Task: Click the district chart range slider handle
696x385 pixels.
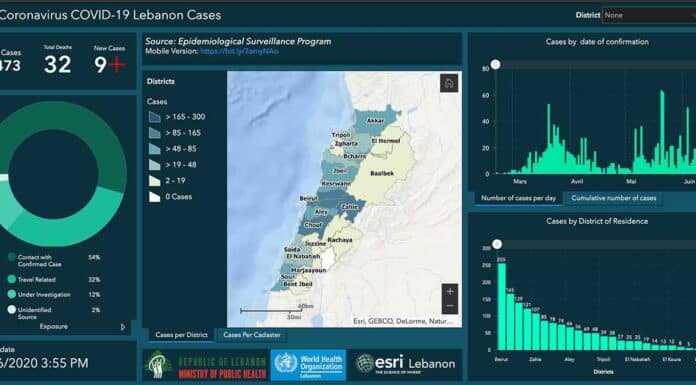Action: click(x=497, y=244)
